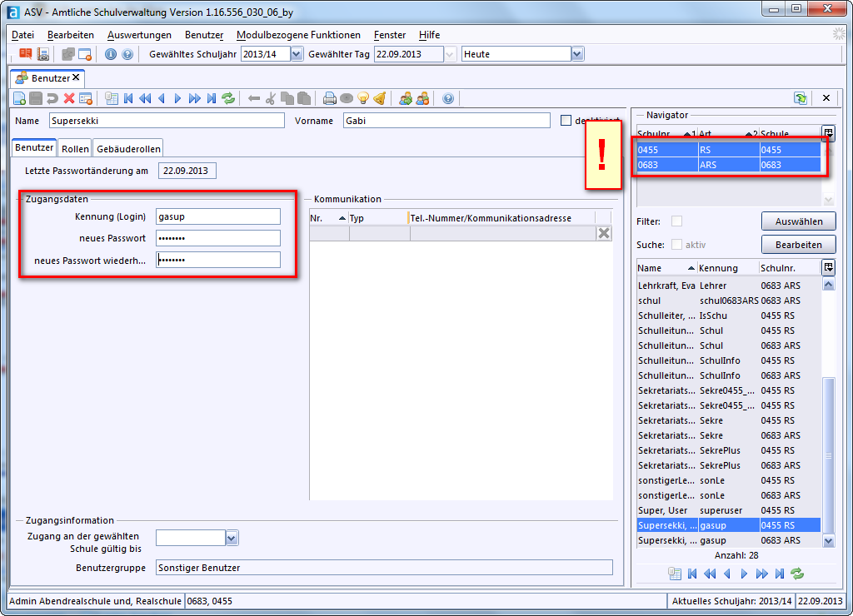Jump to last entry in Navigator footer

point(780,574)
